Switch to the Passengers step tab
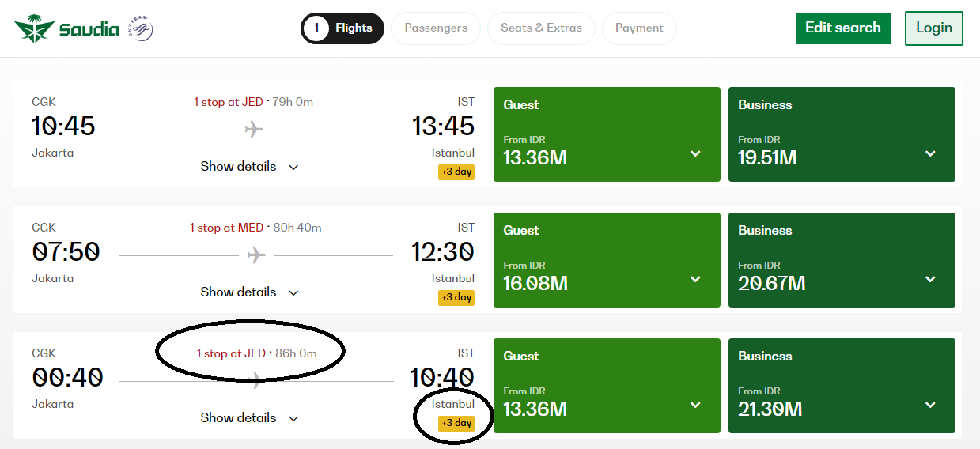 tap(436, 28)
